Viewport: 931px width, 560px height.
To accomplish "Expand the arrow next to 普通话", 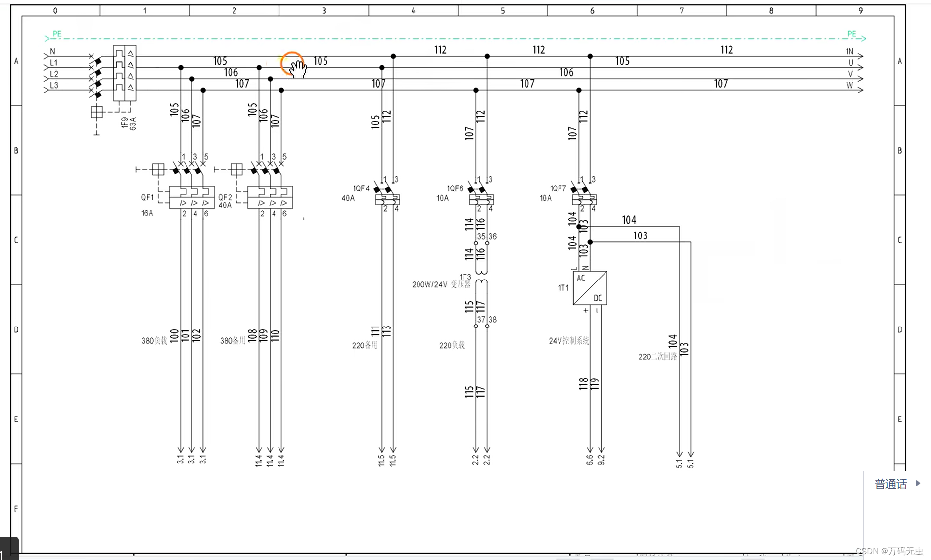I will 918,483.
